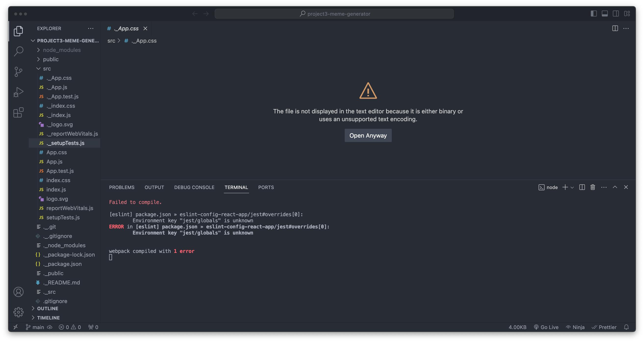Screen dimensions: 644x342
Task: Open the Source Control view
Action: (18, 72)
